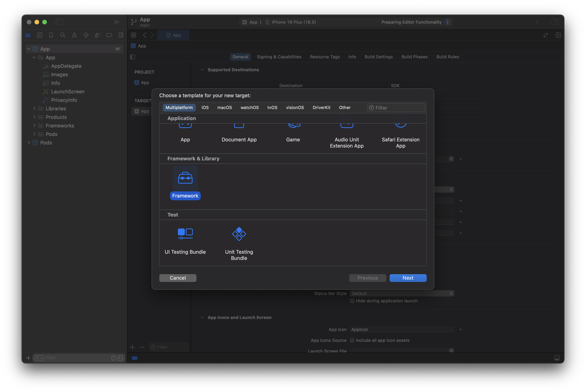Screen dimensions: 586x392
Task: Click the Cancel button
Action: [178, 278]
